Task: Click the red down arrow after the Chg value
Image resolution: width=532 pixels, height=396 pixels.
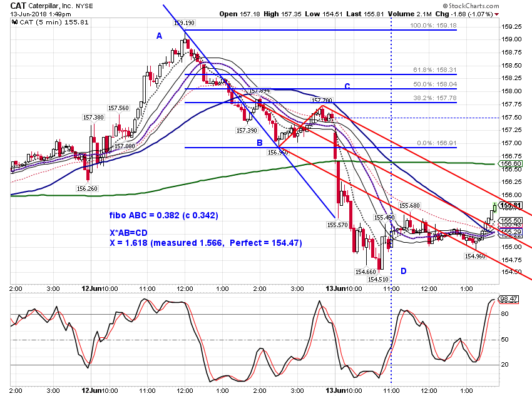Action: click(x=497, y=14)
